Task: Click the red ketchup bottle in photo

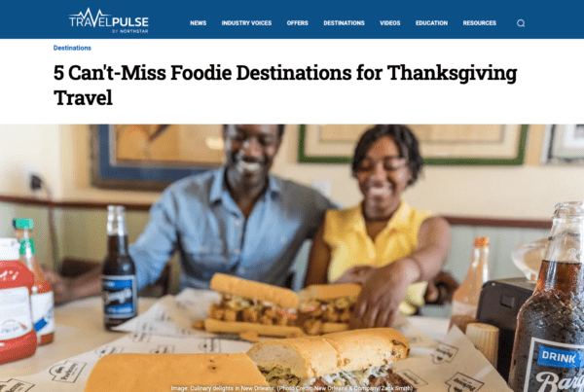Action: pos(17,301)
